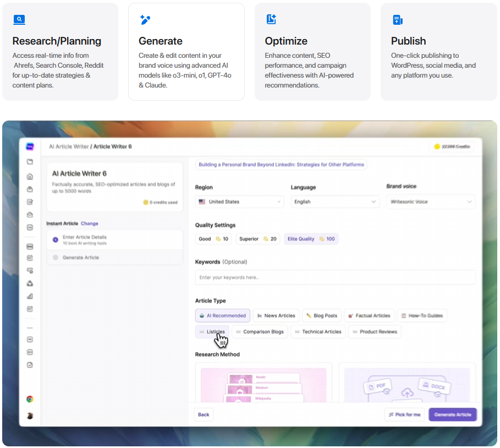The height and width of the screenshot is (448, 500).
Task: Select Product Reviews article type
Action: coord(375,332)
